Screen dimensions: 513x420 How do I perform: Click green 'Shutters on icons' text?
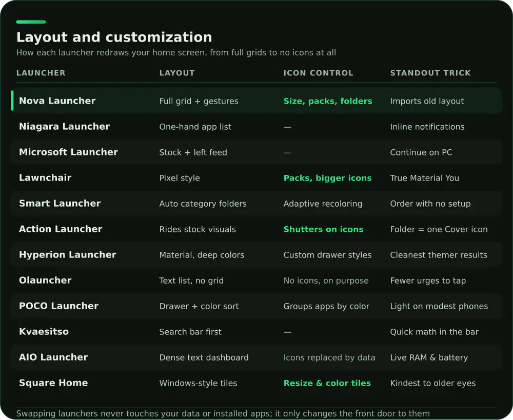[323, 229]
